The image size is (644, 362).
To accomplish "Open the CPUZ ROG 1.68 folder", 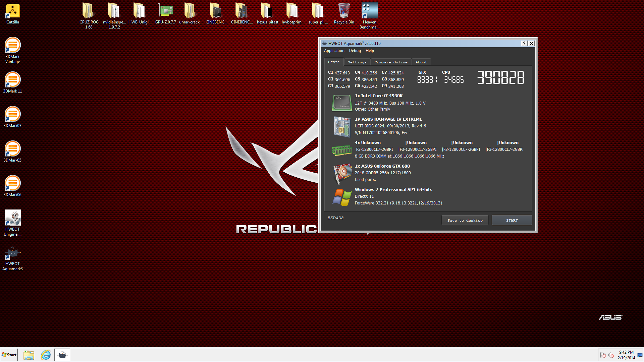I will 89,15.
